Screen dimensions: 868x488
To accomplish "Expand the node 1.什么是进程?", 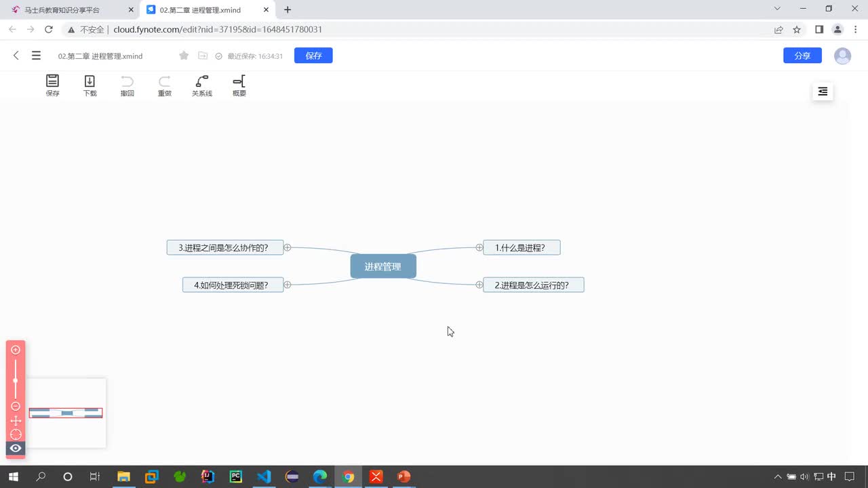I will point(479,247).
